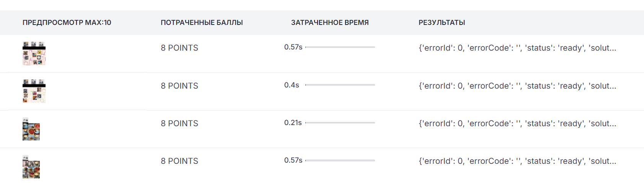Viewport: 644px width, 183px height.
Task: Click the 'ПРЕДПРОСМОТР MAX:10' column header
Action: click(67, 23)
